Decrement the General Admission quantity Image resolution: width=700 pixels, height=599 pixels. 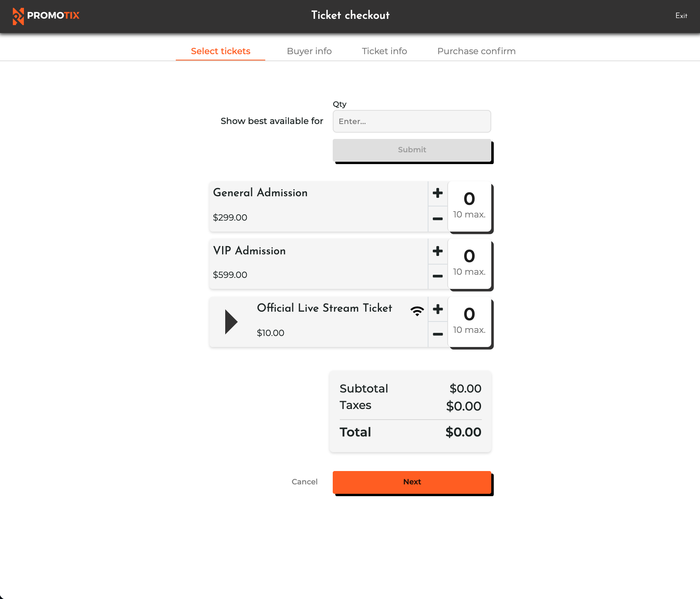point(437,219)
